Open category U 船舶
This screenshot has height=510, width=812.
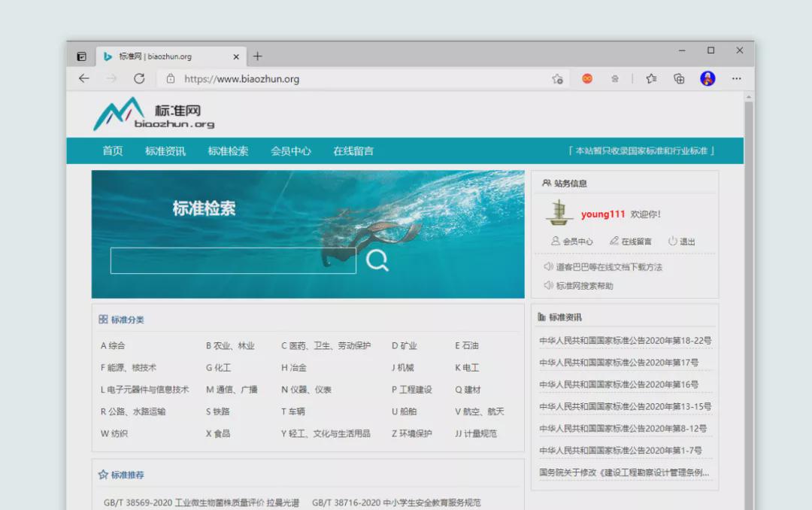pos(404,411)
